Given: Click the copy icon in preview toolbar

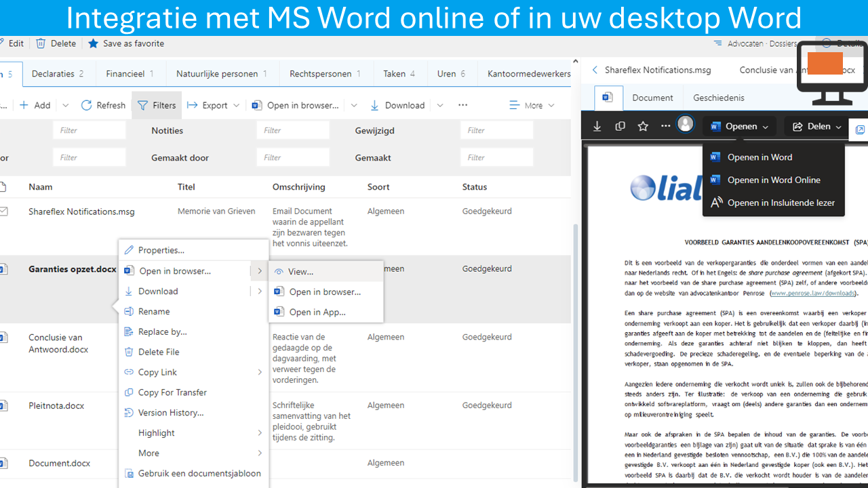Looking at the screenshot, I should (x=620, y=126).
